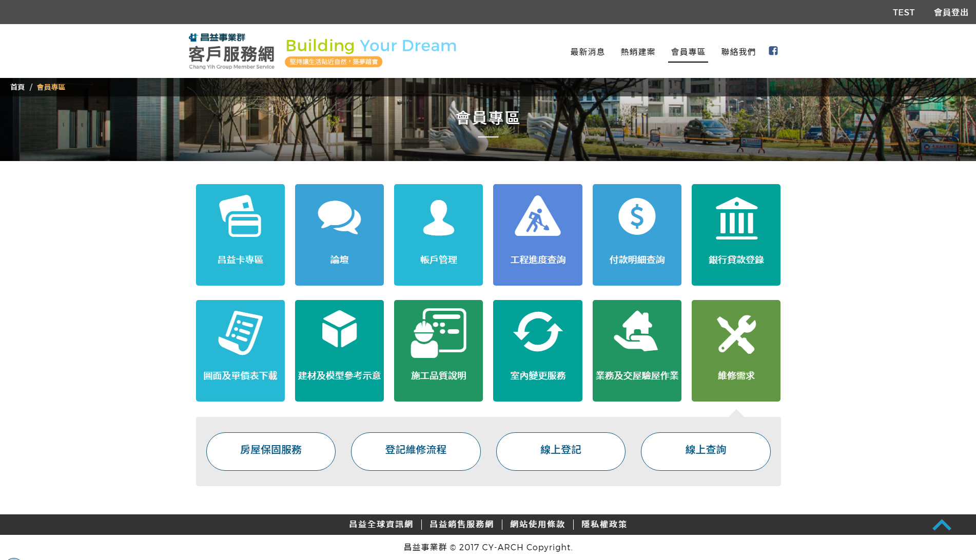The height and width of the screenshot is (560, 976).
Task: Click the 業務及交屋驗屋作業 tile label
Action: 637,376
